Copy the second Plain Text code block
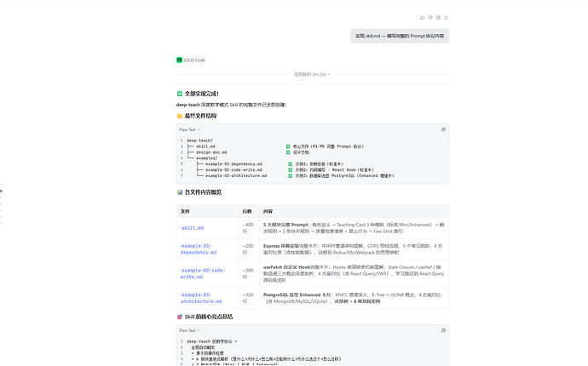This screenshot has height=366, width=588. click(443, 330)
